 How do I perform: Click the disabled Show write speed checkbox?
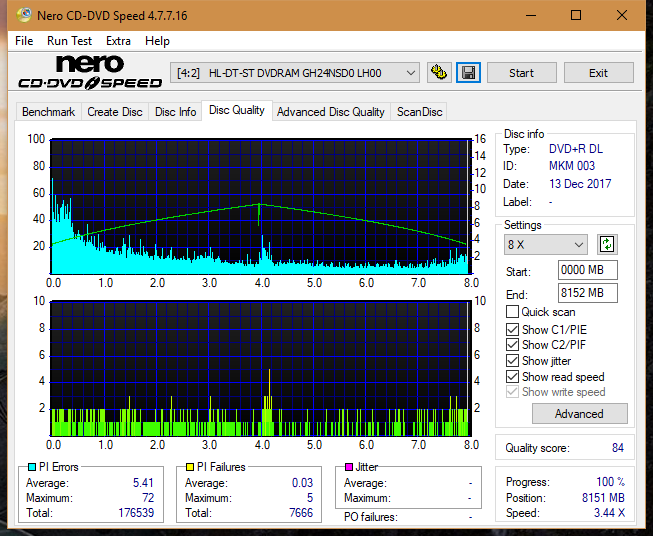click(x=512, y=392)
